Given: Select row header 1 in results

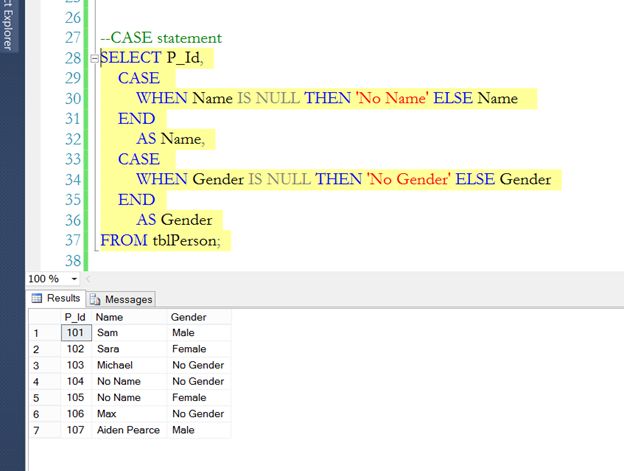Looking at the screenshot, I should [x=45, y=333].
